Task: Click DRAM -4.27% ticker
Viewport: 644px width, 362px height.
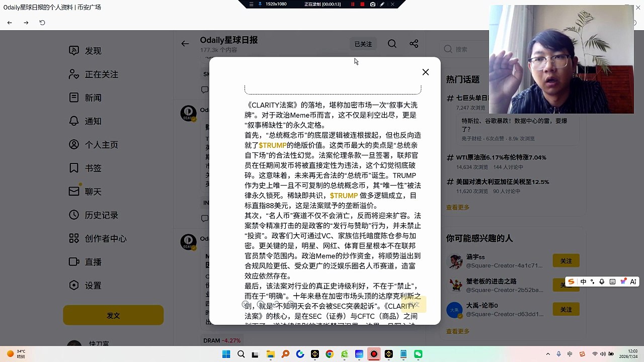Action: click(x=222, y=340)
